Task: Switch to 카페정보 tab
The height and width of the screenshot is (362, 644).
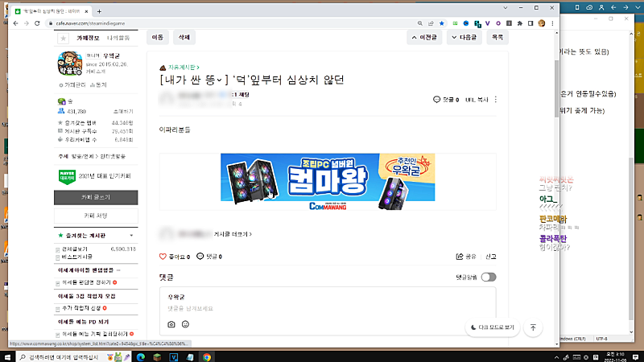Action: coord(88,38)
